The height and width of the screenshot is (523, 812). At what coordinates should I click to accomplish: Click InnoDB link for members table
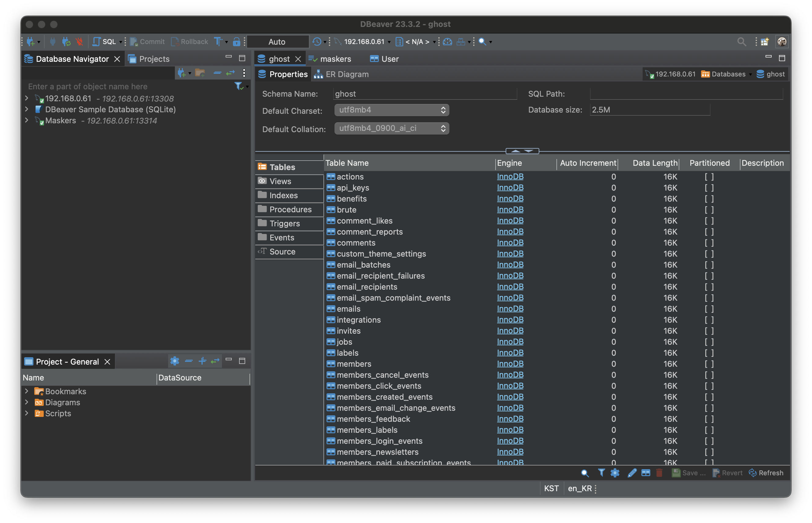click(x=510, y=364)
